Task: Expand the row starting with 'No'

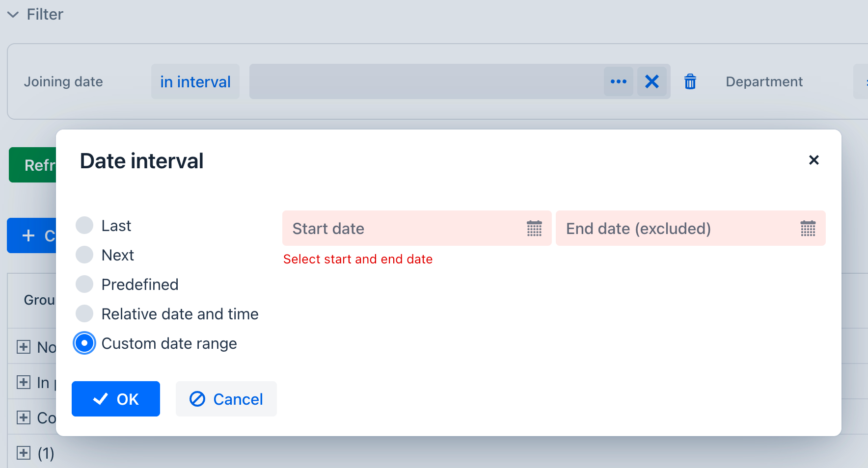Action: 24,347
